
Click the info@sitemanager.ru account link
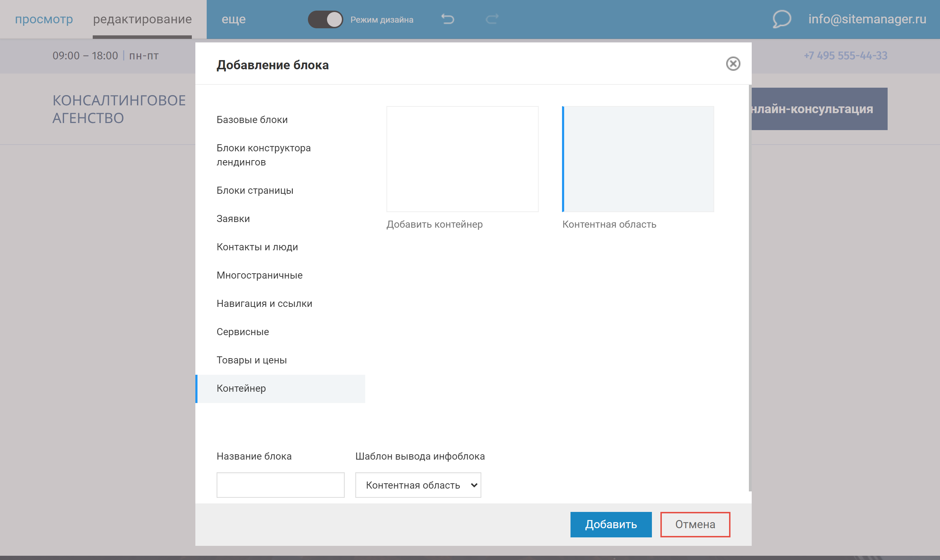pyautogui.click(x=867, y=19)
